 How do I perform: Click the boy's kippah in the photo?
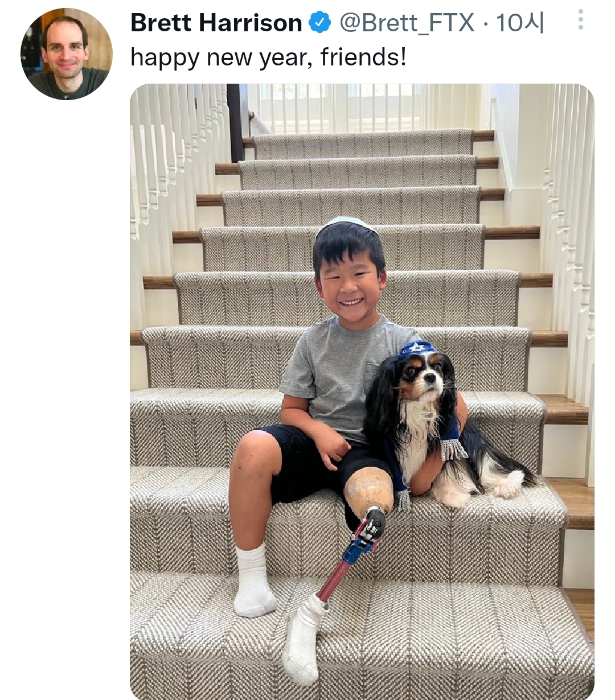pyautogui.click(x=347, y=224)
